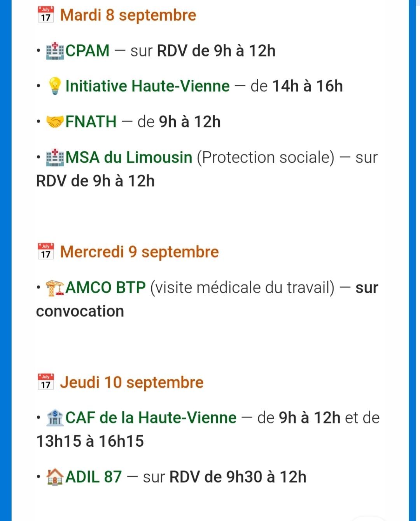Viewport: 420px width, 521px height.
Task: Tap the house emoji before ADIL 87
Action: click(55, 477)
